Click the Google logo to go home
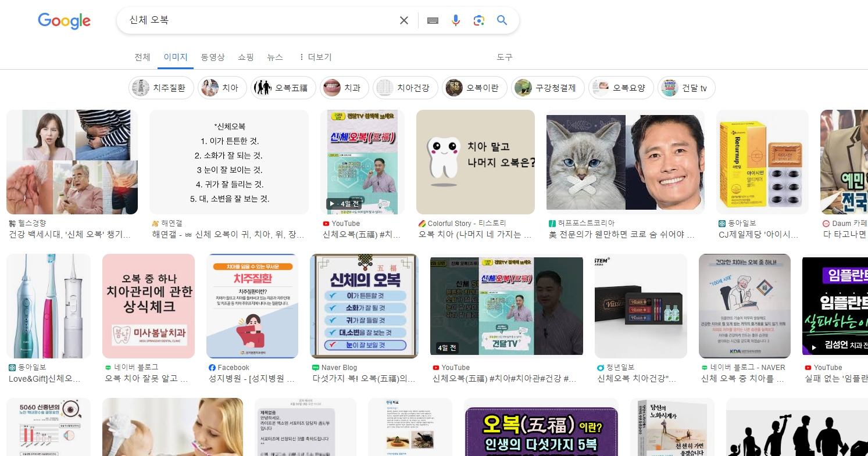Screen dimensions: 868x456 click(x=64, y=21)
